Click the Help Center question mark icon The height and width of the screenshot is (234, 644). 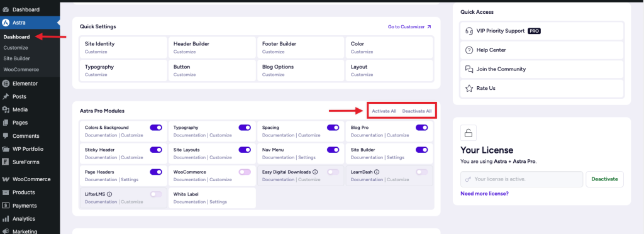[x=469, y=50]
